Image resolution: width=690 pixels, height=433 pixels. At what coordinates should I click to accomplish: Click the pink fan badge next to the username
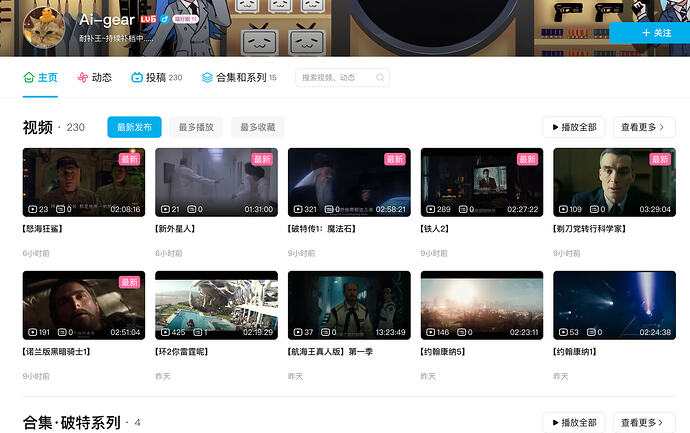(x=186, y=19)
